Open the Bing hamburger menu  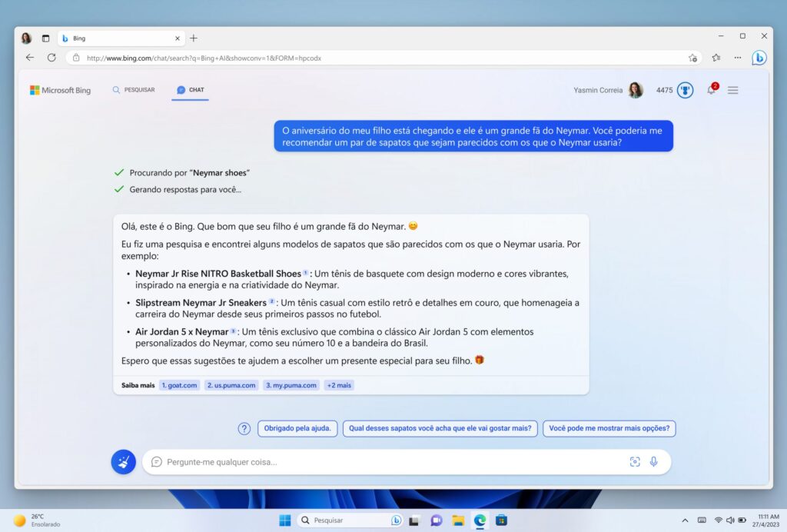[732, 91]
